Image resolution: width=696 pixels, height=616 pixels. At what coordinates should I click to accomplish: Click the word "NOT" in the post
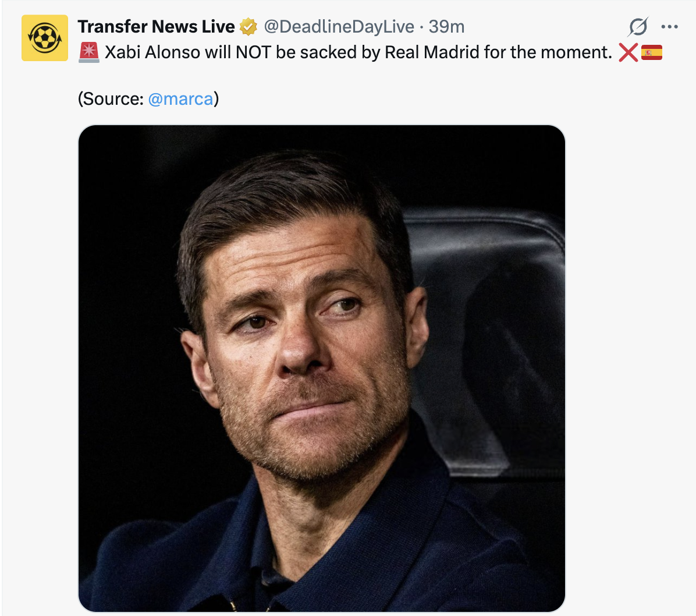coord(253,52)
